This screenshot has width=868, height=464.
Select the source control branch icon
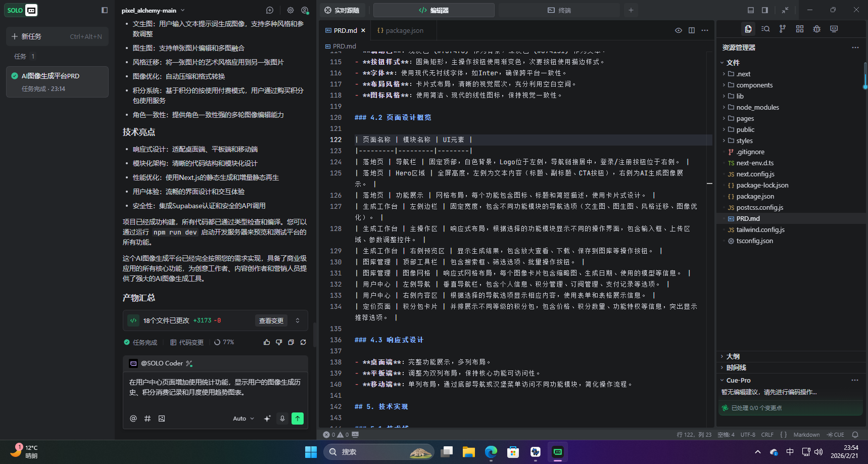coord(782,29)
